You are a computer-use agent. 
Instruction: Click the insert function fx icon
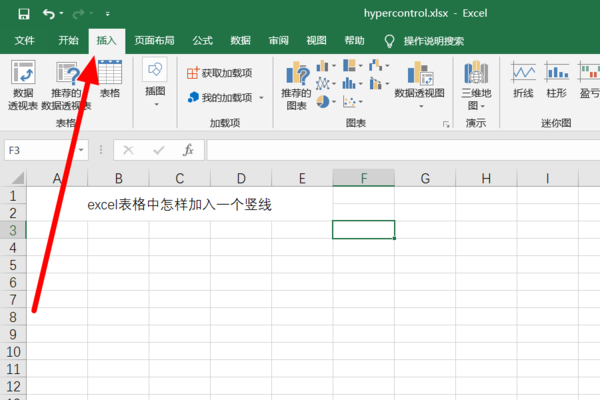point(187,150)
